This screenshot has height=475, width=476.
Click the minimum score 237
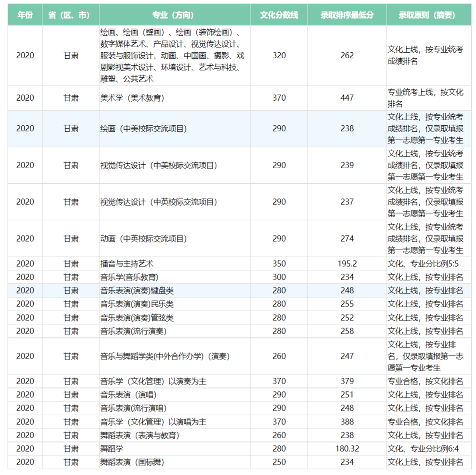[347, 202]
